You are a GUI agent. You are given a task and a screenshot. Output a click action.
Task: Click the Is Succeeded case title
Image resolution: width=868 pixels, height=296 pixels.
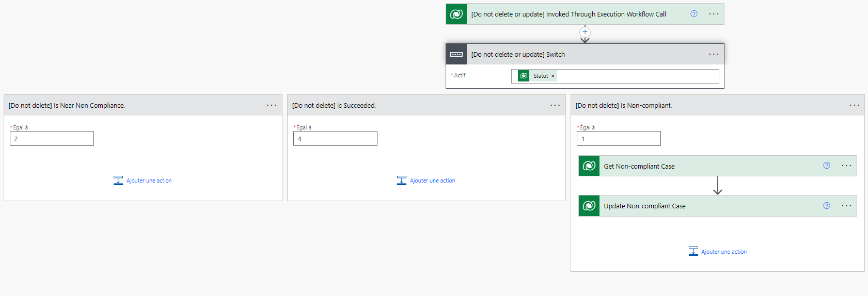[334, 105]
